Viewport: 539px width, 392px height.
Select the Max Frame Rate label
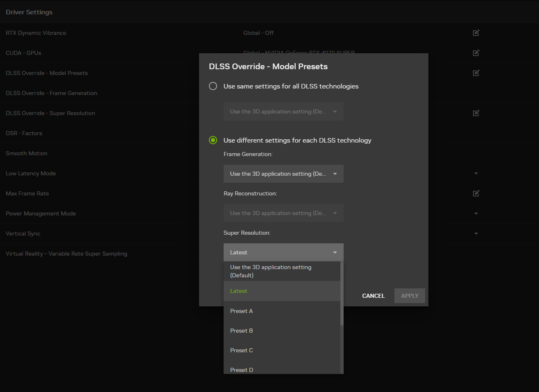pos(27,193)
